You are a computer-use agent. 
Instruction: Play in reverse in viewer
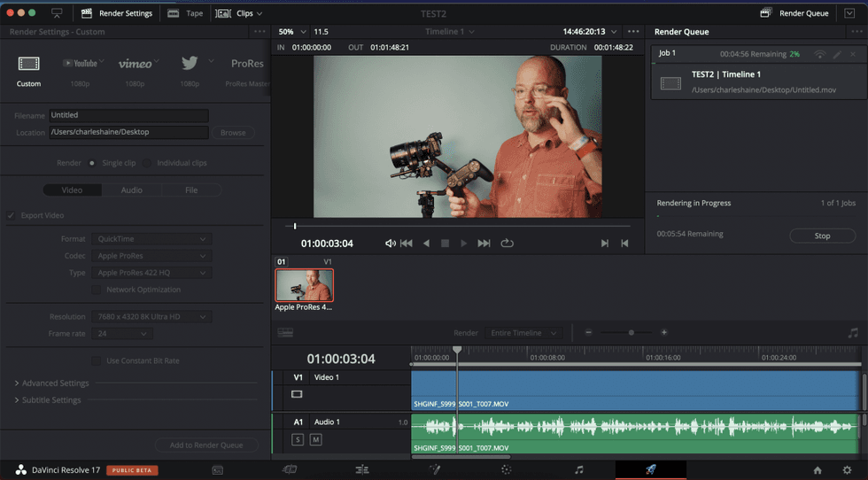(x=426, y=243)
